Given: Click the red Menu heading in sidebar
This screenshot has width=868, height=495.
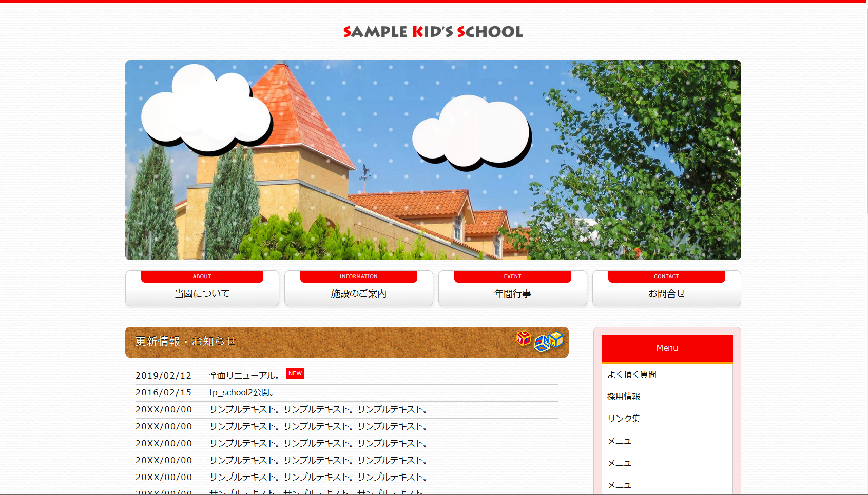Looking at the screenshot, I should click(x=667, y=349).
